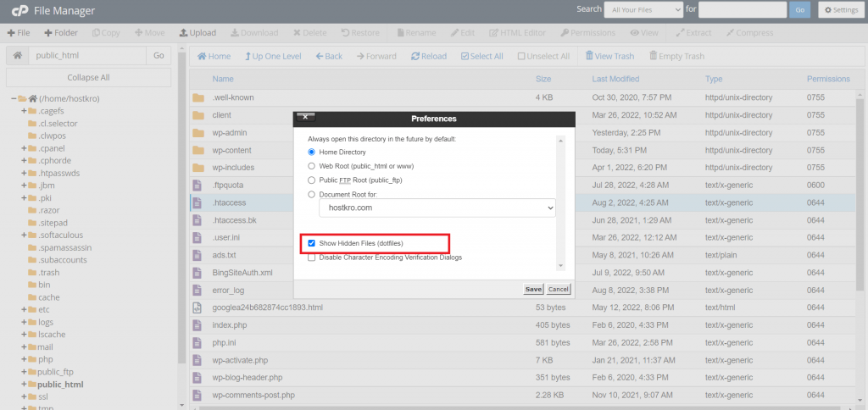This screenshot has height=410, width=868.
Task: Expand the mail tree folder
Action: 24,347
